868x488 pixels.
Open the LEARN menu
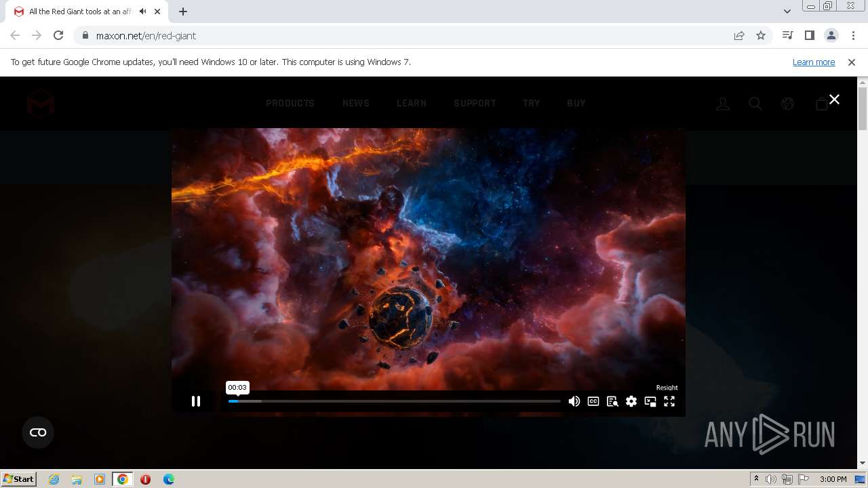pyautogui.click(x=412, y=103)
